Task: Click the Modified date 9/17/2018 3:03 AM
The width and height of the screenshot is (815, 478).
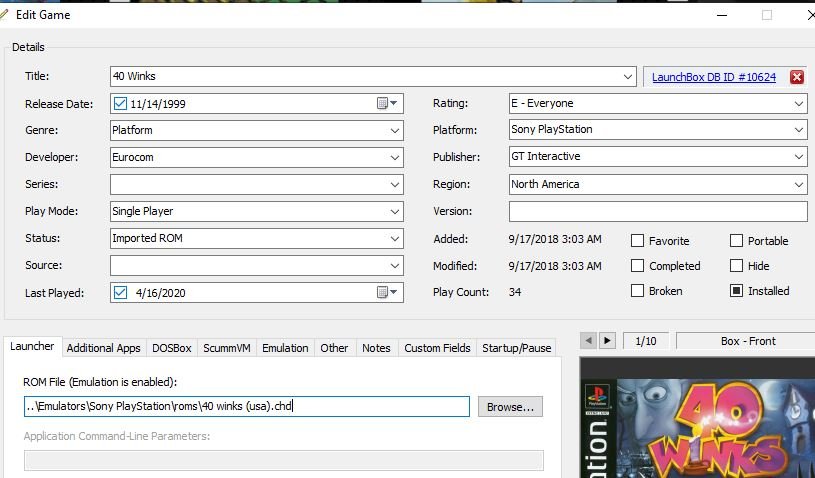Action: point(555,266)
